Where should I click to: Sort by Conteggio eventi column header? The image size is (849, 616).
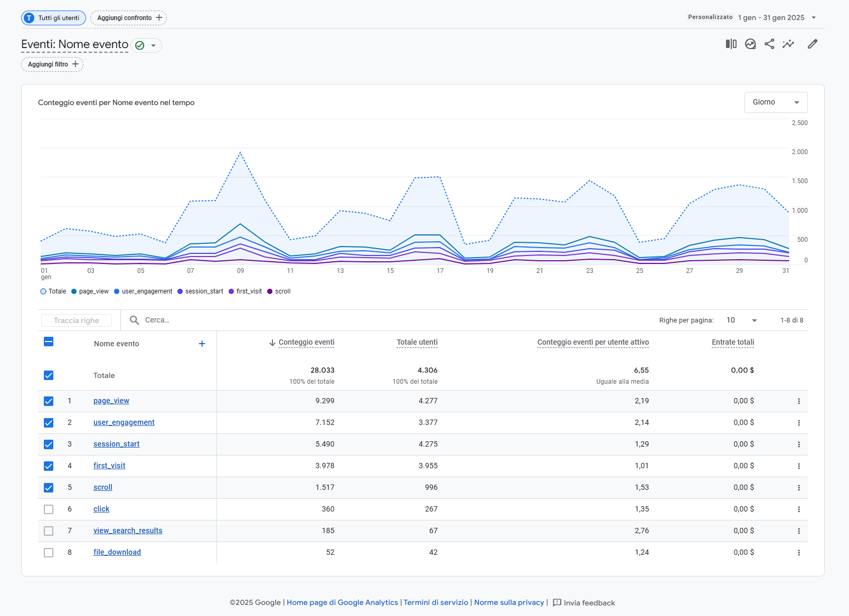click(306, 342)
